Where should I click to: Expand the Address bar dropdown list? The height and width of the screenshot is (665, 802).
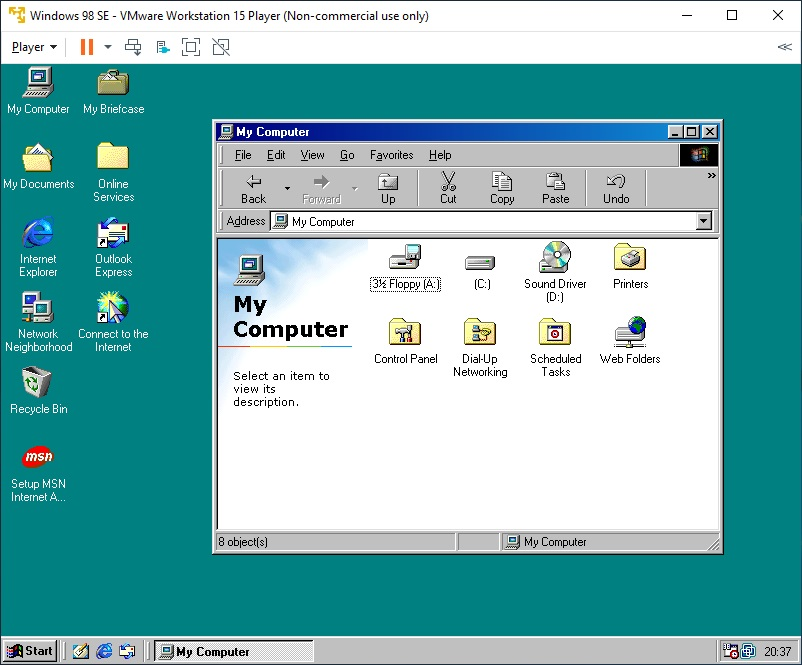[704, 221]
